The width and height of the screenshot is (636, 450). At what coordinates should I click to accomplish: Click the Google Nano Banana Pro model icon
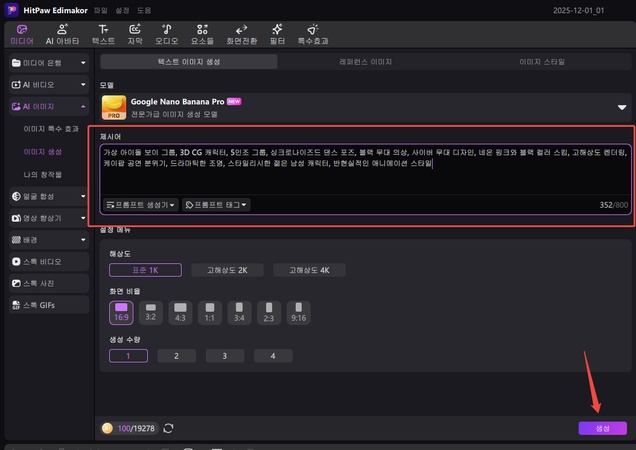[114, 107]
